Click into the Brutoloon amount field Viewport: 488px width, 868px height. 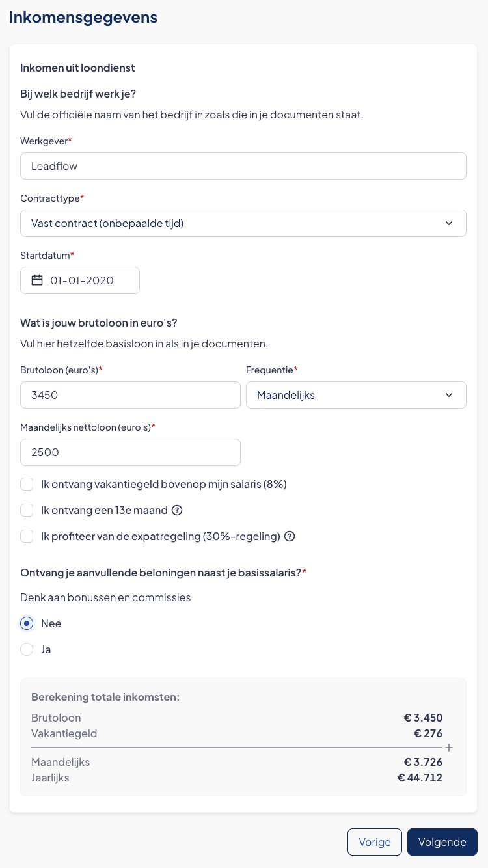point(130,395)
